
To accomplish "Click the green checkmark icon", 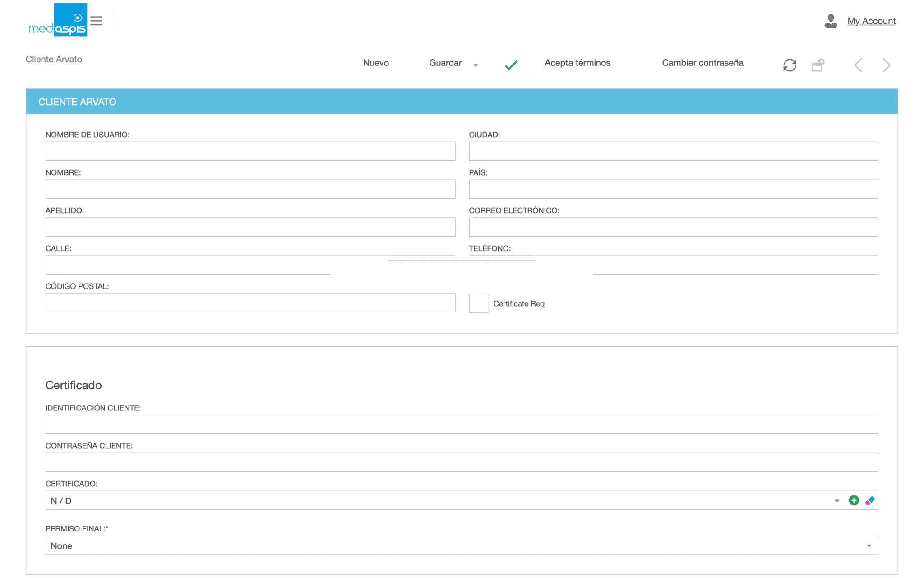I will [x=511, y=65].
